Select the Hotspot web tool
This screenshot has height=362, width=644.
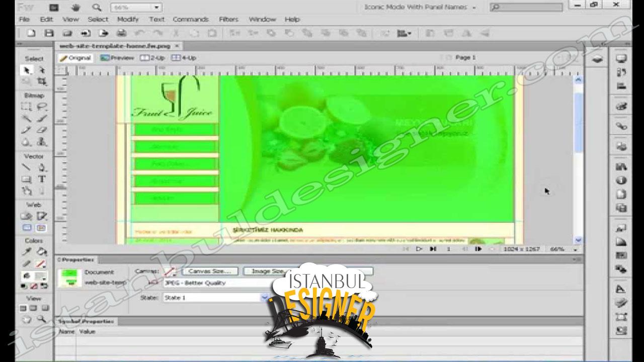tap(26, 216)
